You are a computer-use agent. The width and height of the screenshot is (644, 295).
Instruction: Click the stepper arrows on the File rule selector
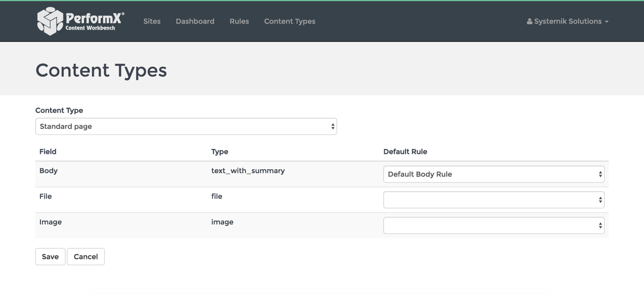pos(600,199)
